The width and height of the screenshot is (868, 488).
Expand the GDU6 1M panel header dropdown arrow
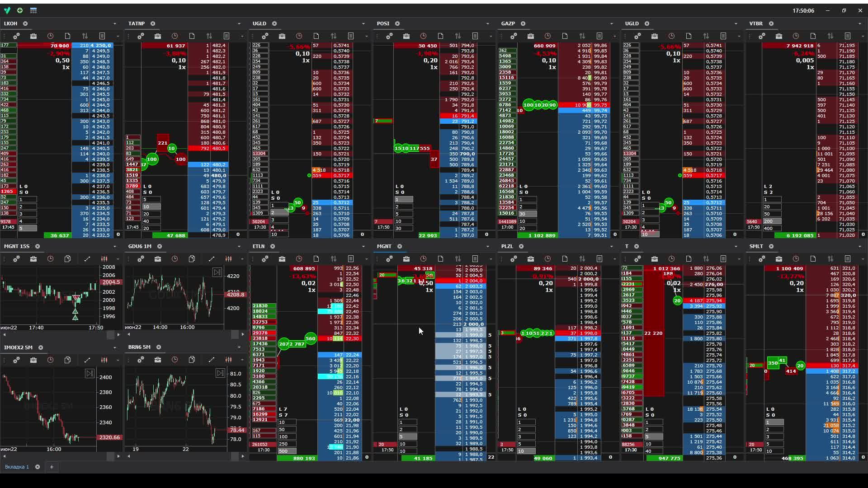click(239, 246)
